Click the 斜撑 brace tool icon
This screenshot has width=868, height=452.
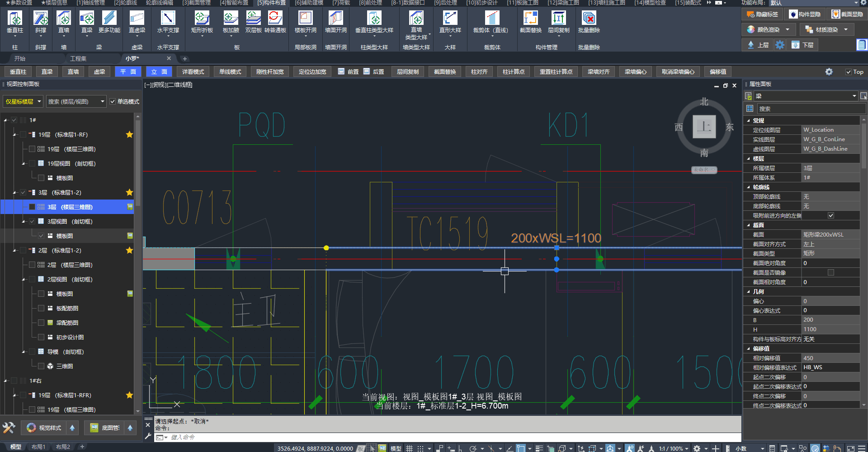[41, 19]
